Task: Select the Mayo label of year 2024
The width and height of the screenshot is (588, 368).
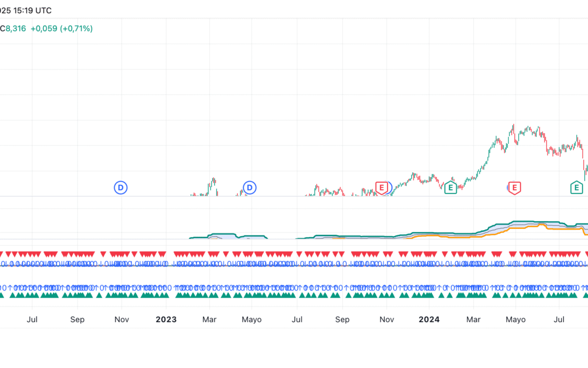Action: 516,319
